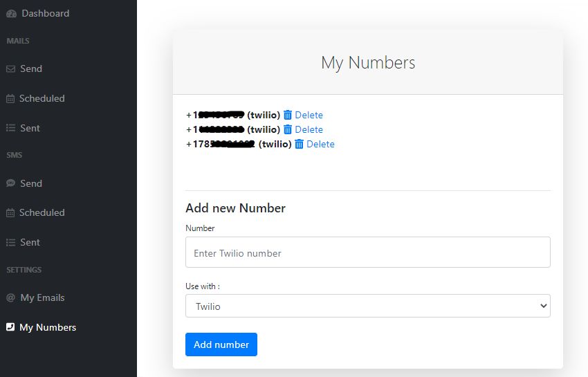
Task: Click the Delete link for the first number
Action: 309,115
